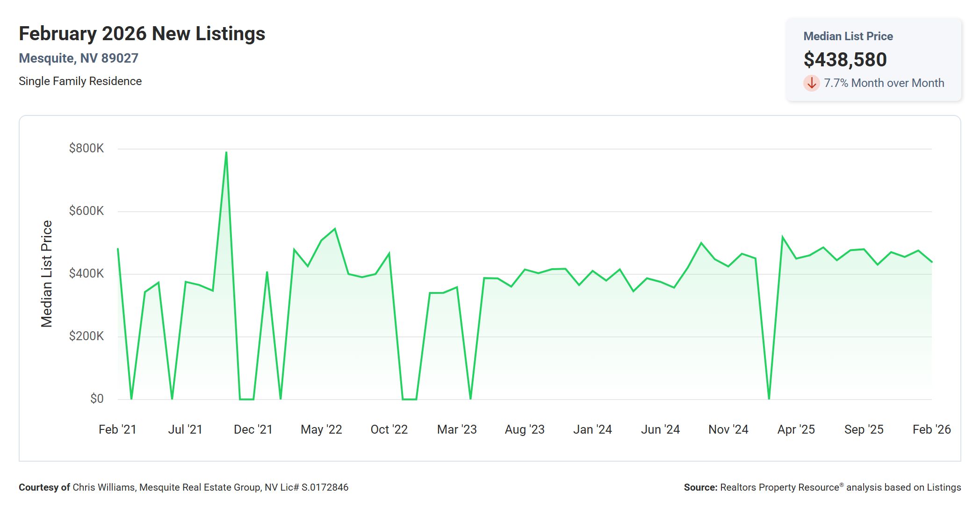980x514 pixels.
Task: Click the $800K y-axis label
Action: (x=86, y=148)
